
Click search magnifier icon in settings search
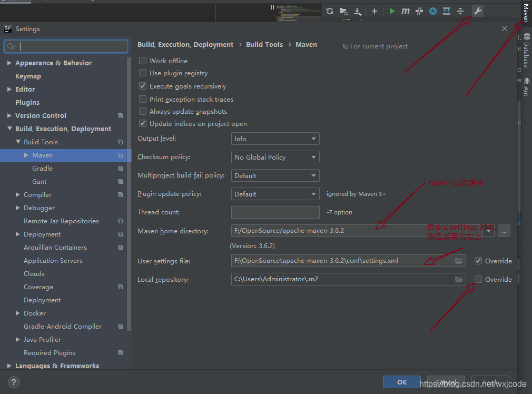coord(11,46)
